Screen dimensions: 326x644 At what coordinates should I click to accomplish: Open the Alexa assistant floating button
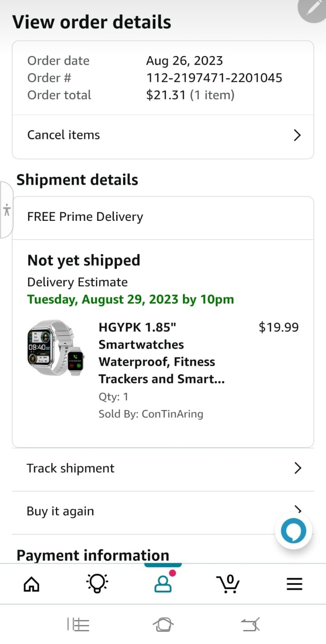click(x=293, y=530)
